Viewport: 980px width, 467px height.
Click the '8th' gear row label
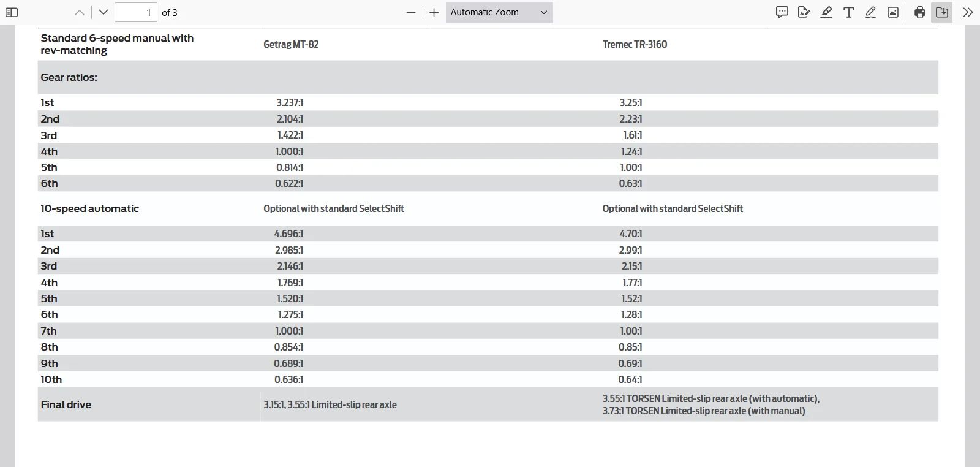(50, 347)
